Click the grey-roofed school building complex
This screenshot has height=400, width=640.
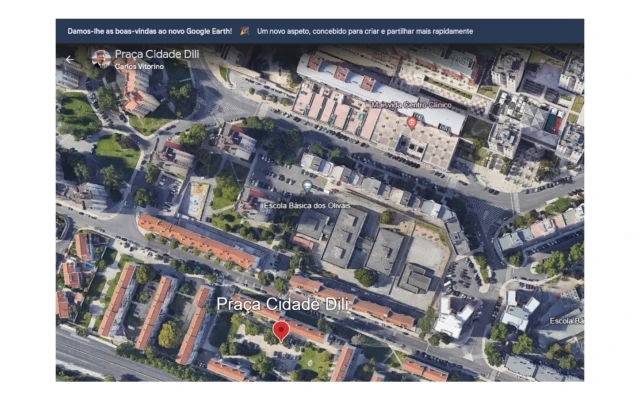coord(345,238)
